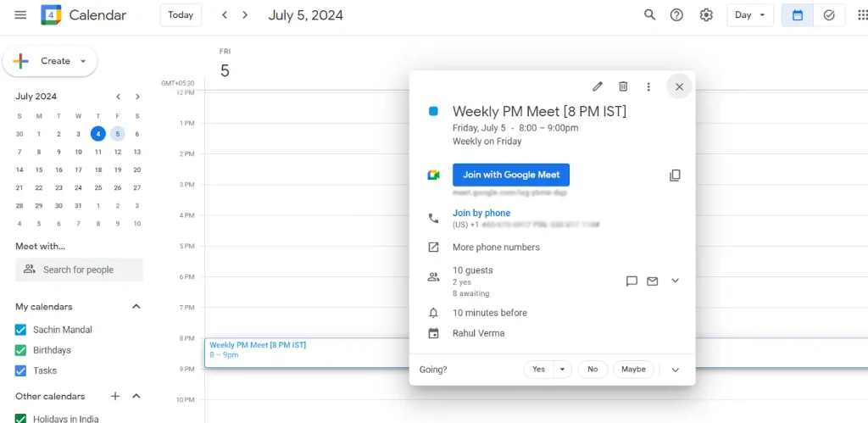Image resolution: width=868 pixels, height=423 pixels.
Task: Search for people to meet with
Action: tap(79, 270)
